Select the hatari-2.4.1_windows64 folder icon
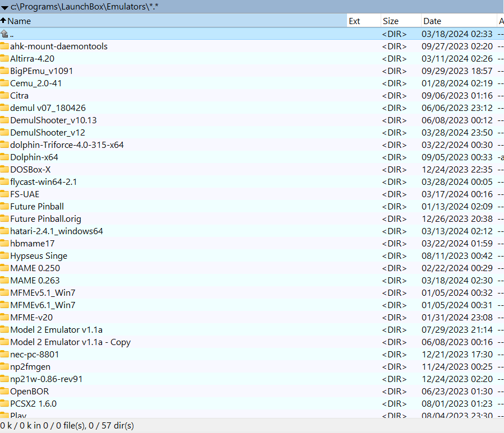This screenshot has width=504, height=433. 4,231
